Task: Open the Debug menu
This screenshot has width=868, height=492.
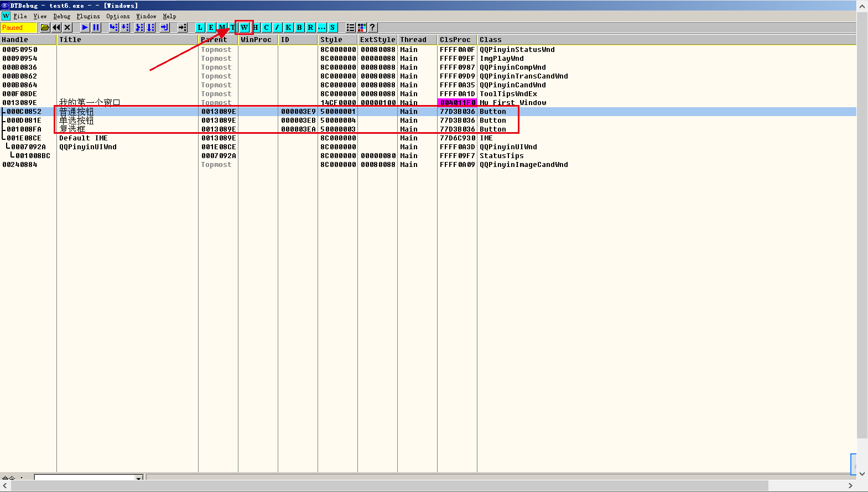Action: (x=62, y=17)
